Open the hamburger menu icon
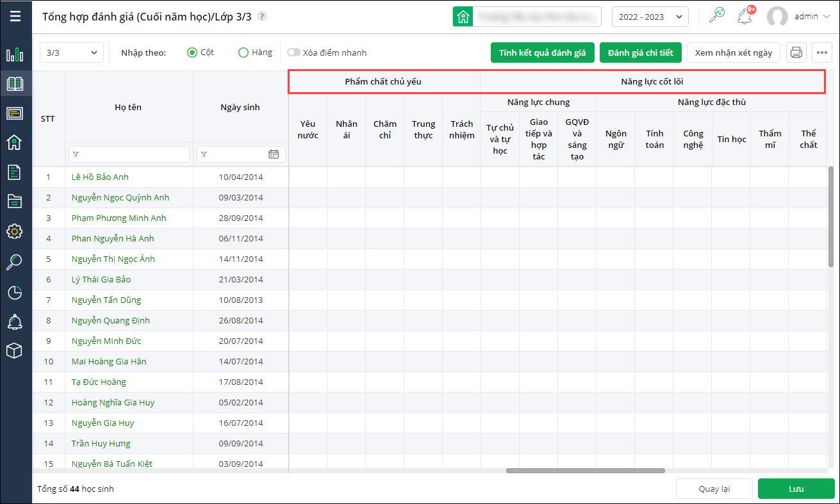840x504 pixels. click(x=15, y=16)
